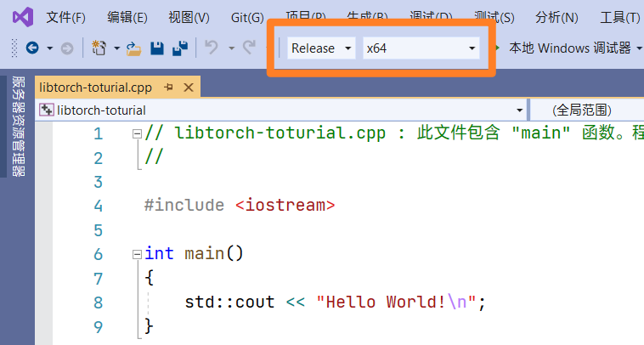The width and height of the screenshot is (644, 345).
Task: Open the Release configuration dropdown
Action: click(321, 48)
